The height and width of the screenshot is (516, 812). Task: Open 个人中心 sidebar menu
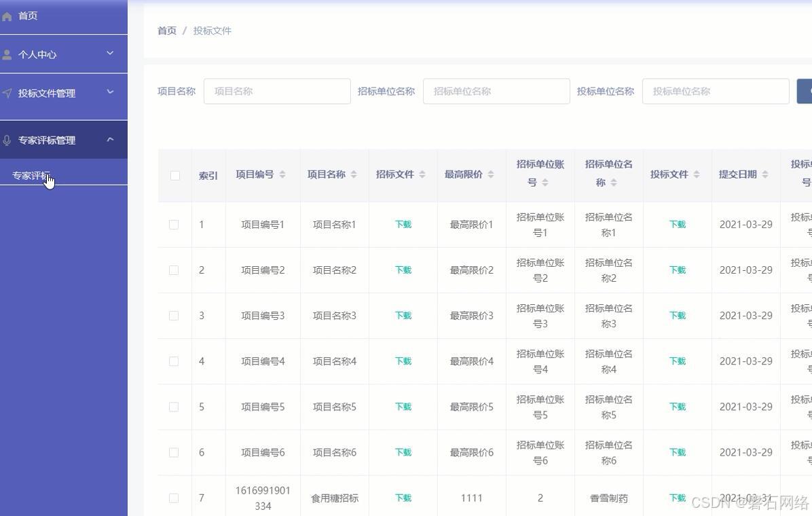tap(64, 54)
